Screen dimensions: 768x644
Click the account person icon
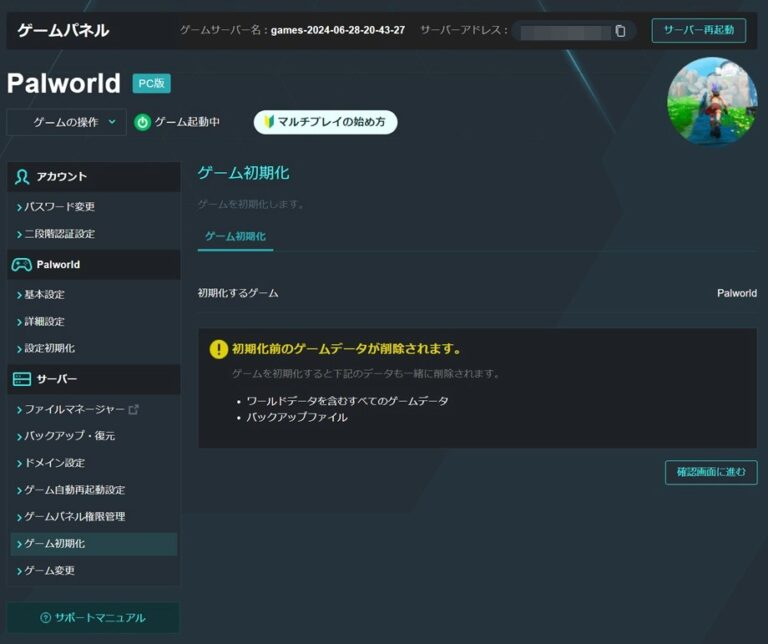tap(22, 177)
